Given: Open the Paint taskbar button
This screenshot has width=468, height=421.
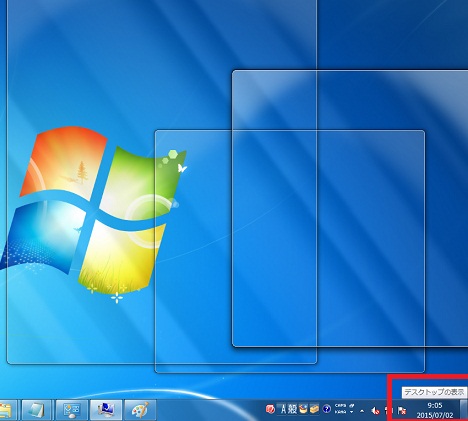Looking at the screenshot, I should coord(140,410).
